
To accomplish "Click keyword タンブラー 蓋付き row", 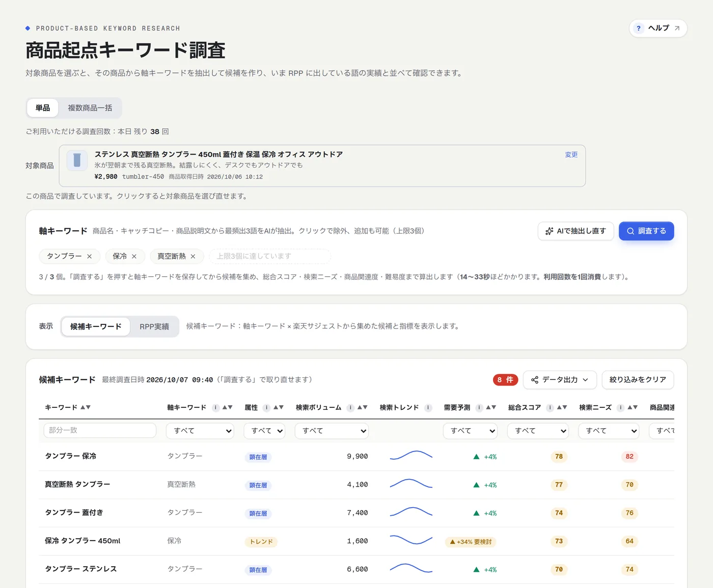I will [x=74, y=513].
